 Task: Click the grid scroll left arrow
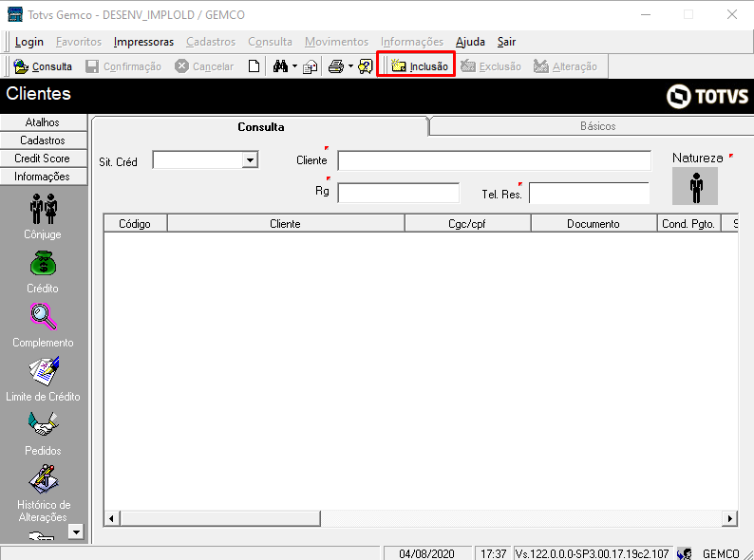click(x=111, y=518)
